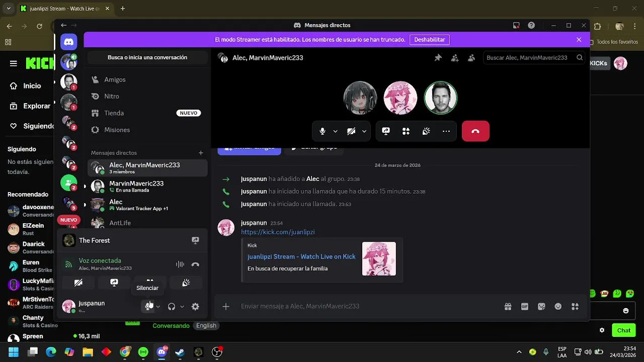The height and width of the screenshot is (362, 644).
Task: Toggle noise suppression waveform icon
Action: (x=180, y=264)
